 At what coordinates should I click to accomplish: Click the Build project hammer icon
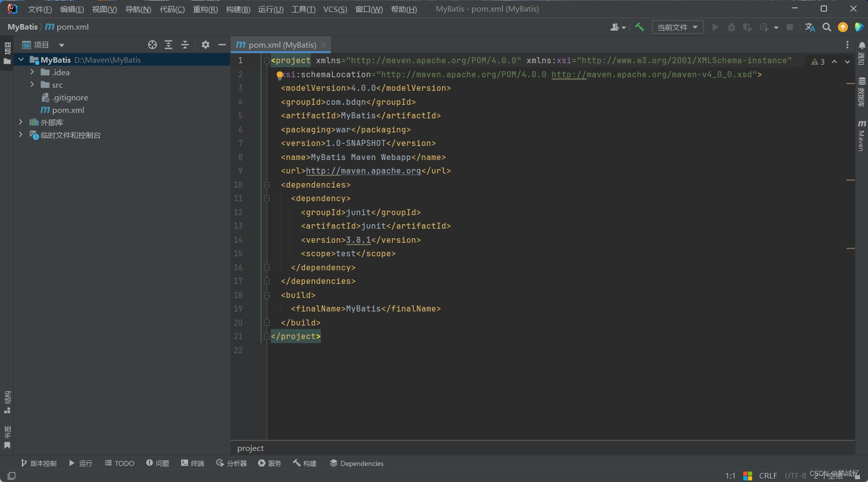(x=639, y=27)
